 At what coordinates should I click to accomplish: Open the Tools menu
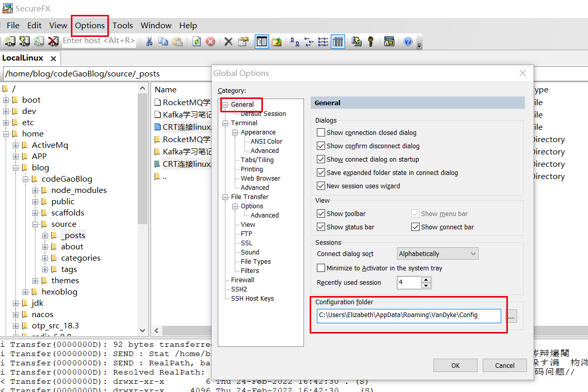(x=123, y=26)
